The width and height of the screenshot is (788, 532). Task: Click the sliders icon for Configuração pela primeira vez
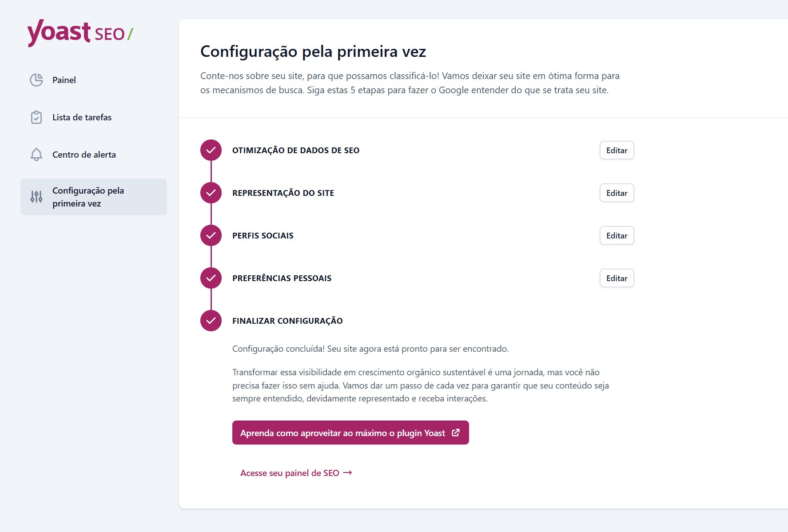point(36,197)
